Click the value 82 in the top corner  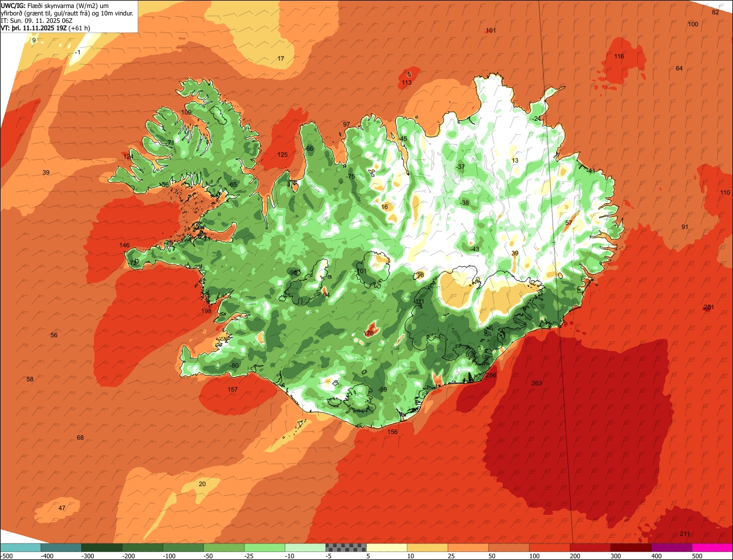[x=715, y=12]
